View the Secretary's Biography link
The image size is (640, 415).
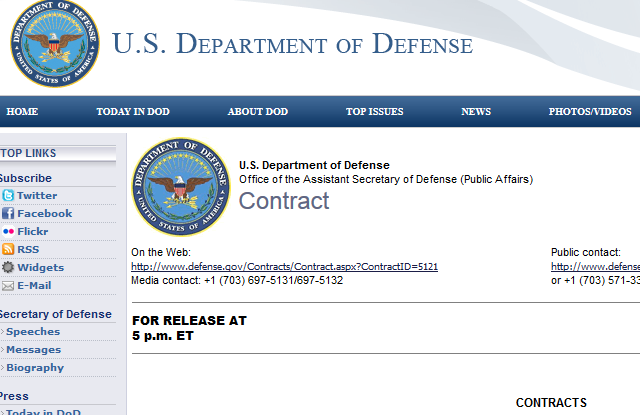tap(35, 368)
